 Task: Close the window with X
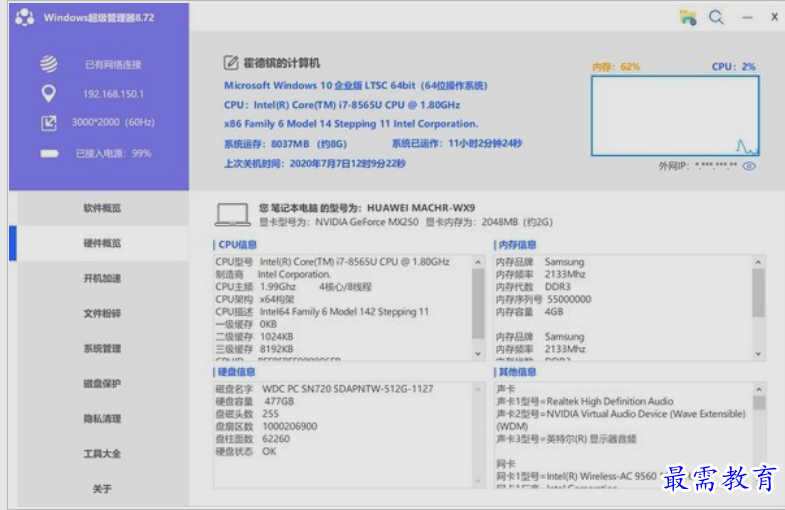coord(774,17)
